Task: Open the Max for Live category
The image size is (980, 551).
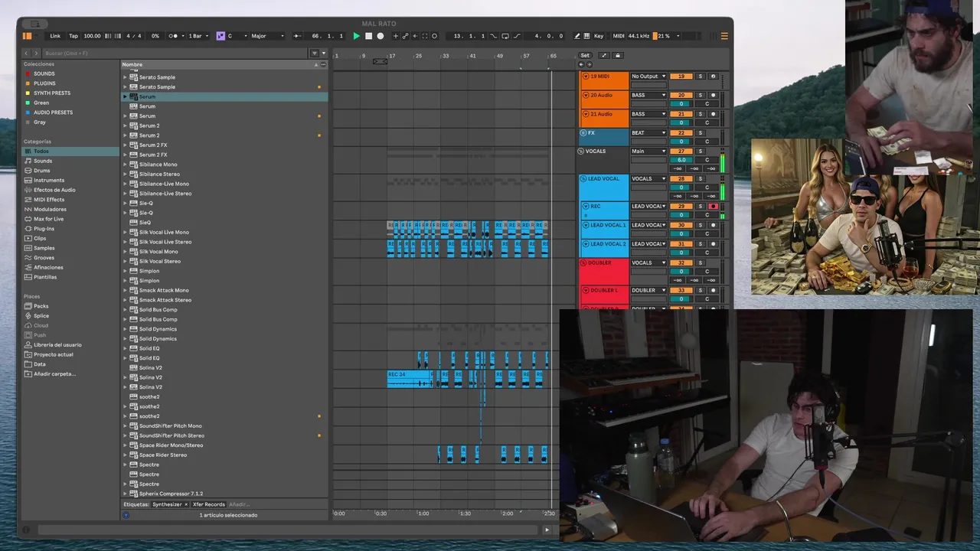Action: pos(48,219)
